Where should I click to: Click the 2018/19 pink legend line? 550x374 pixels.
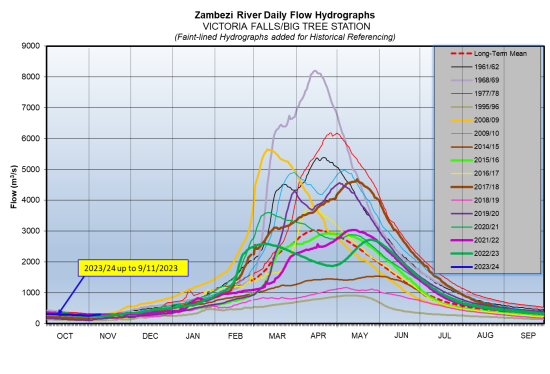461,200
